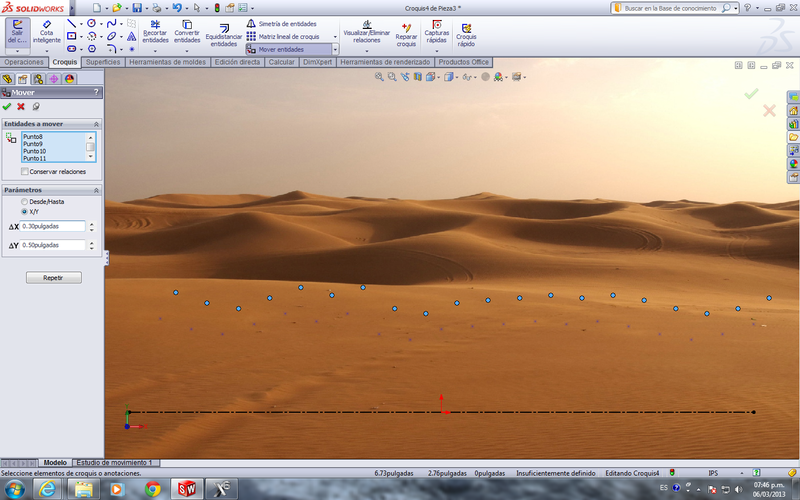The height and width of the screenshot is (500, 800).
Task: Open the Edición directa tab
Action: [x=237, y=62]
